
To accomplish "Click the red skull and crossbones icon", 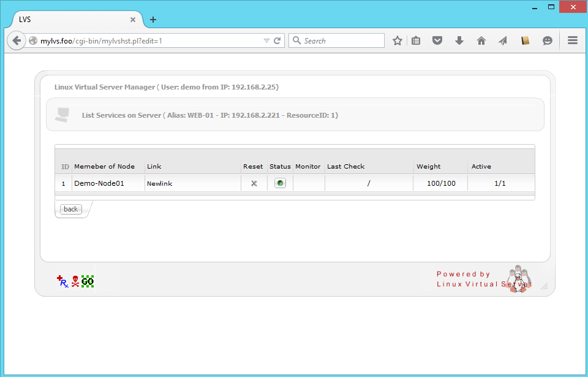I will (75, 281).
